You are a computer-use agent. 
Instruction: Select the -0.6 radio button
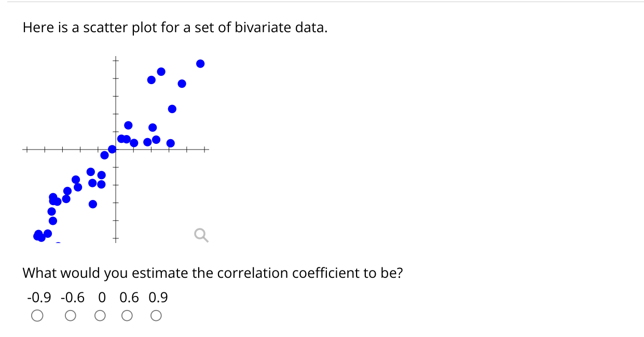click(70, 315)
